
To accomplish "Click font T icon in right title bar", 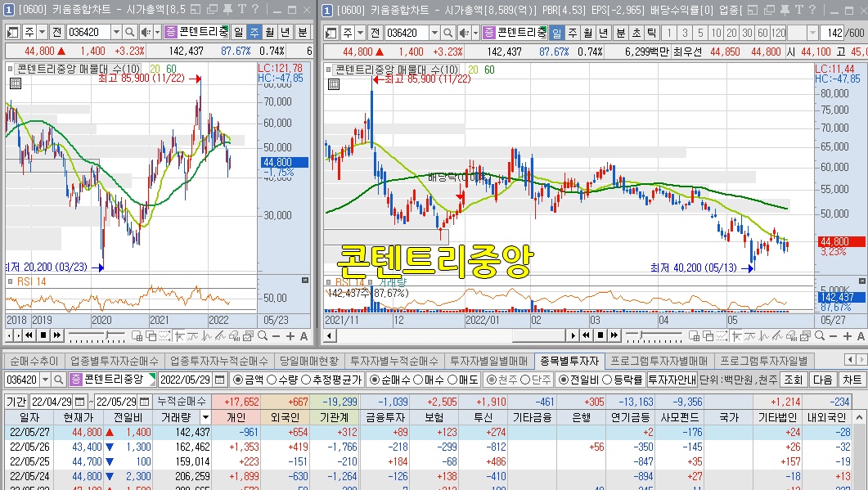I will [x=798, y=10].
